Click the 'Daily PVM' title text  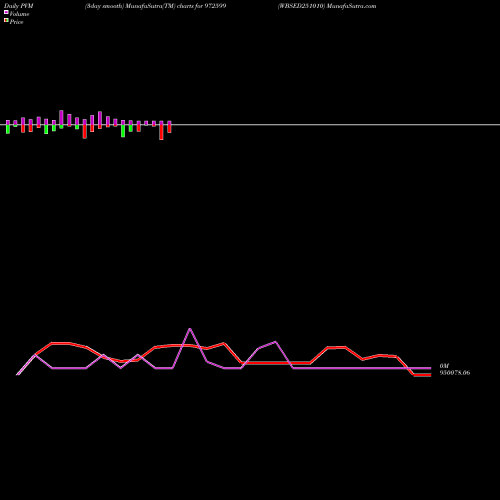tap(19, 6)
